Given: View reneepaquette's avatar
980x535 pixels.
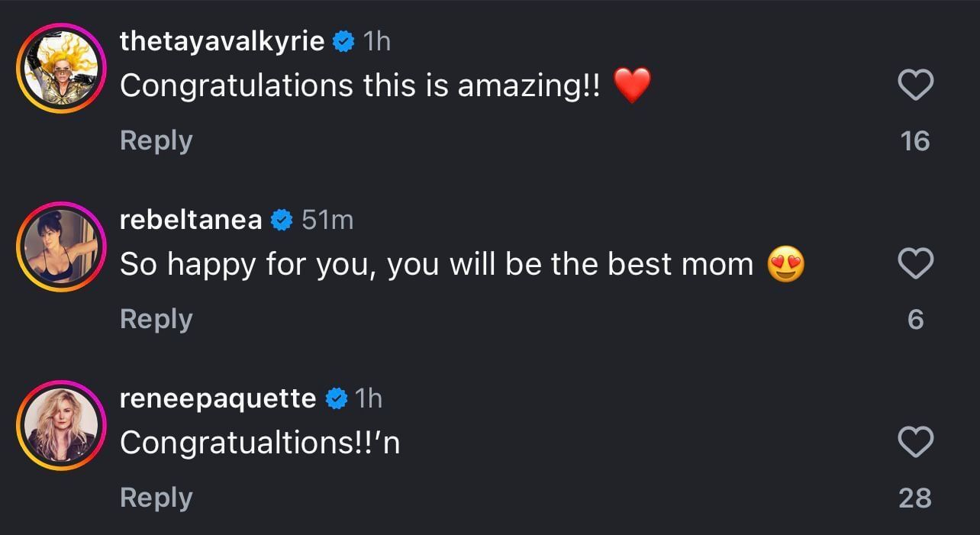Looking at the screenshot, I should coord(61,425).
